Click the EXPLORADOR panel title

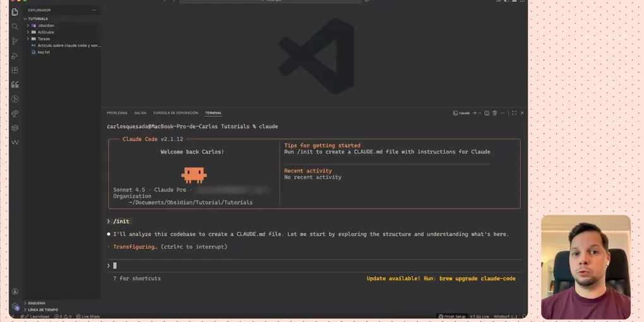39,10
